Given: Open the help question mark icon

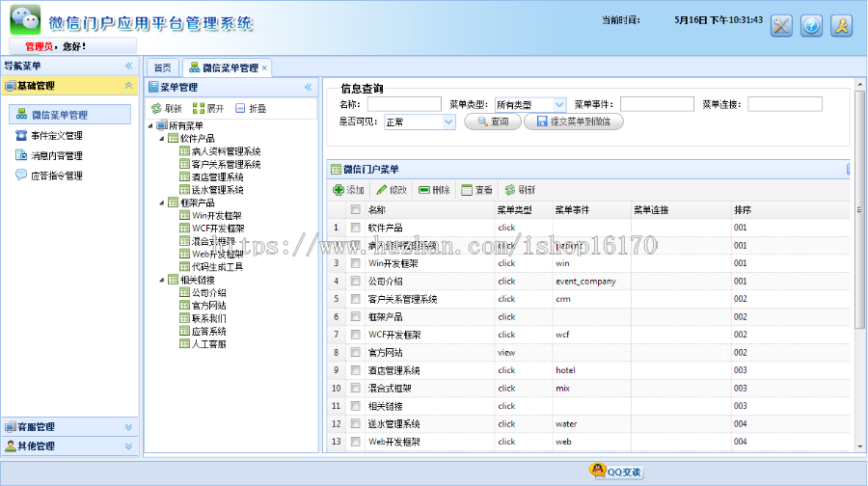Looking at the screenshot, I should 811,25.
